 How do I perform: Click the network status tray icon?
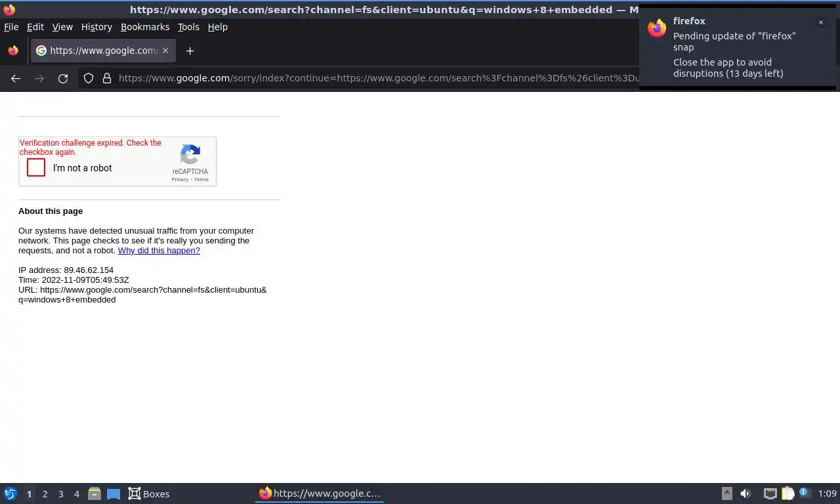click(770, 493)
